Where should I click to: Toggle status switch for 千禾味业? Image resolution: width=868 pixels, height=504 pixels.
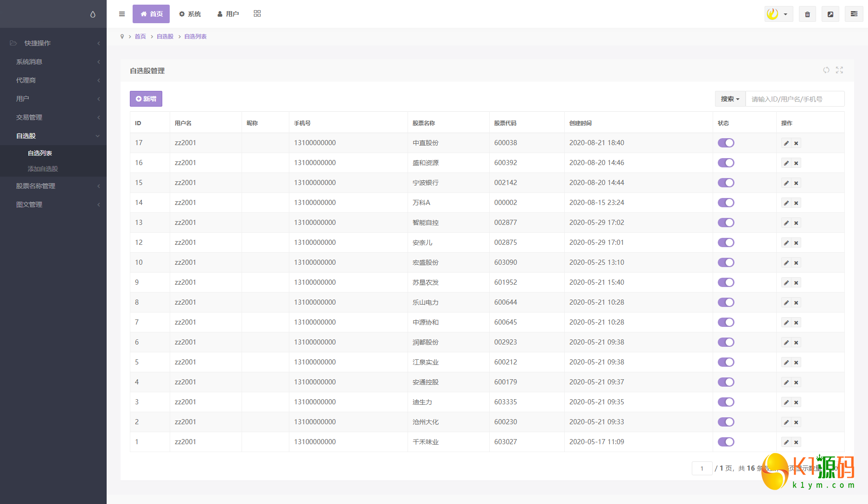point(726,442)
